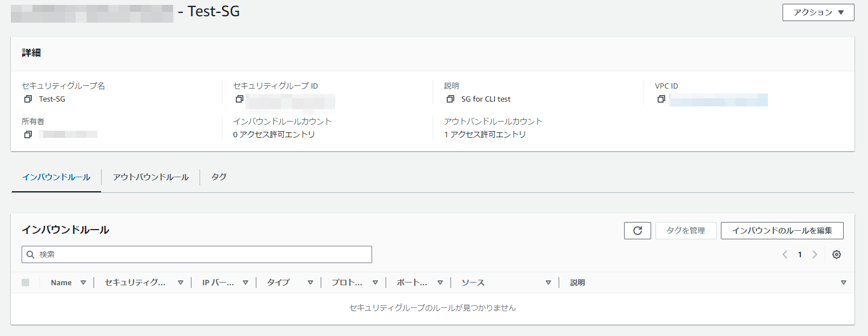Open the アクション dropdown menu
Image resolution: width=868 pixels, height=336 pixels.
click(818, 12)
